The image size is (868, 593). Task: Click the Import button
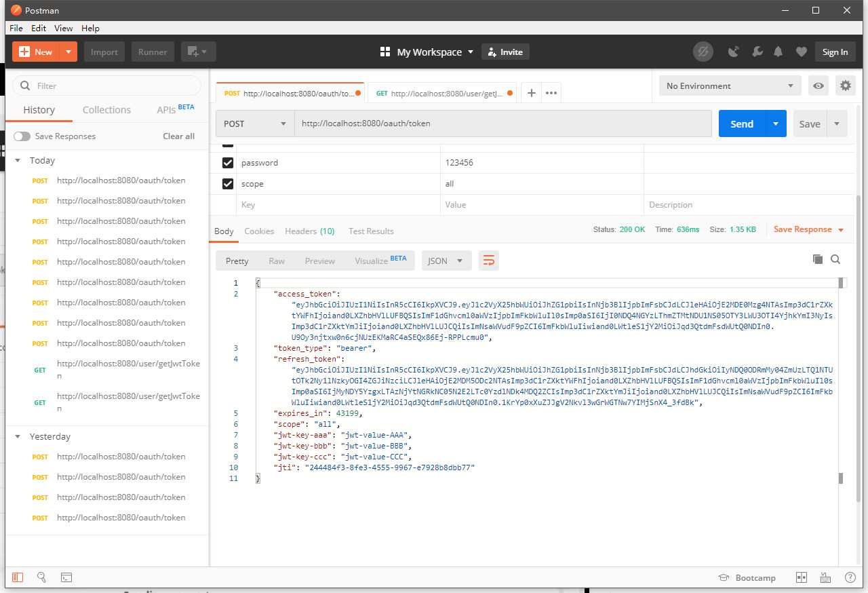(104, 52)
